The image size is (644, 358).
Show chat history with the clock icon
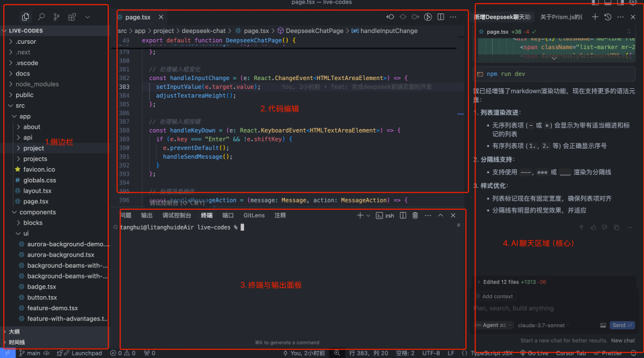pyautogui.click(x=608, y=17)
